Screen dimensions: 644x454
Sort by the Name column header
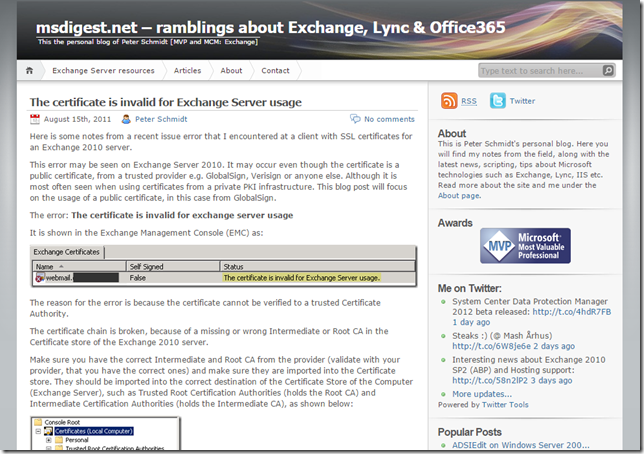(x=79, y=266)
